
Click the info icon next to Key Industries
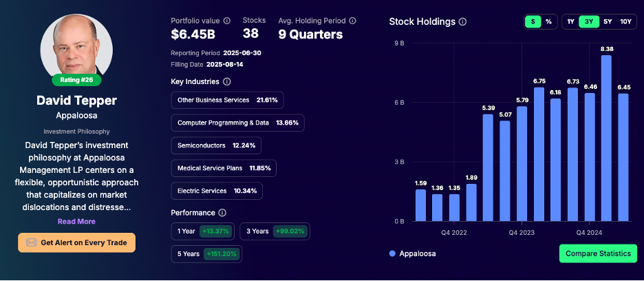click(x=227, y=81)
